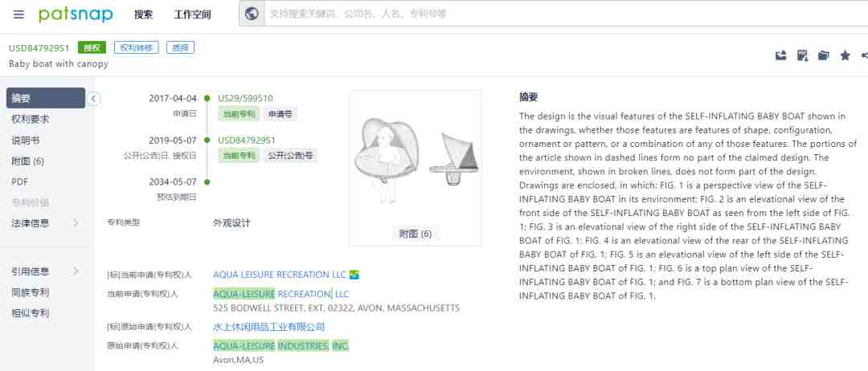Click 申请号 label tag
The image size is (868, 371).
coord(280,115)
